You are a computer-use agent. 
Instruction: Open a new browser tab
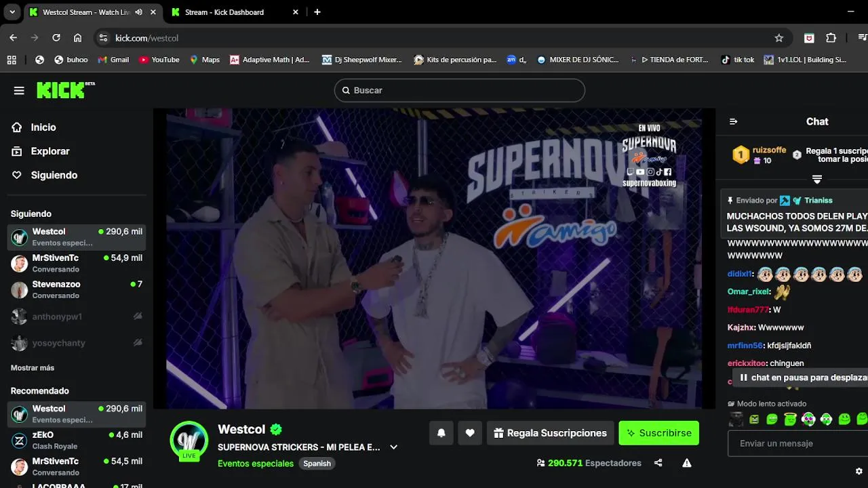pos(317,12)
